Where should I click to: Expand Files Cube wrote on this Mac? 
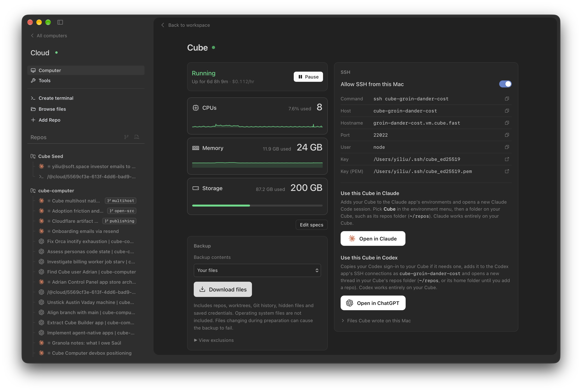376,321
